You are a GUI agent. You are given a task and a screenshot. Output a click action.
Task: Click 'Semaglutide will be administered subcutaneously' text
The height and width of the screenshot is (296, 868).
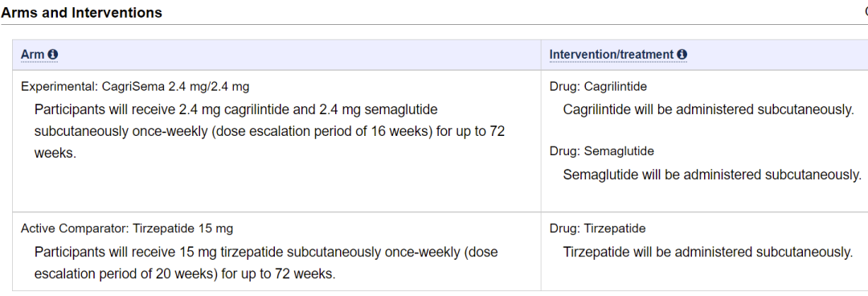point(712,175)
